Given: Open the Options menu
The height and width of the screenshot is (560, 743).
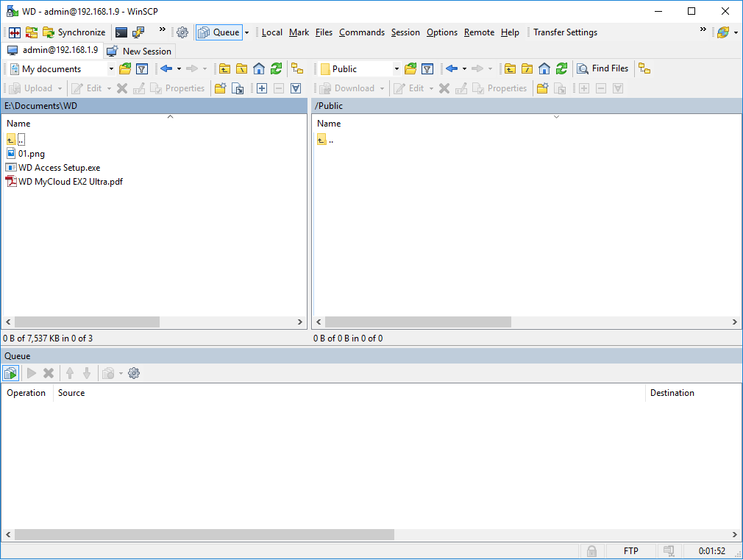Looking at the screenshot, I should coord(442,32).
